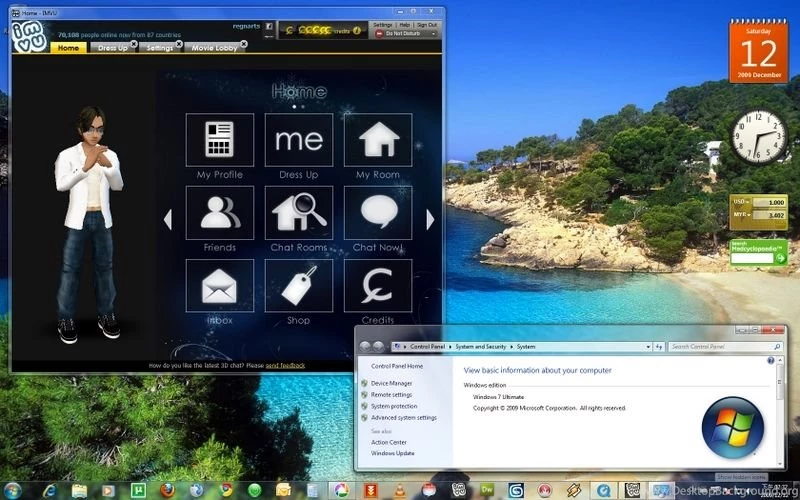Click the calendar gadget showing Saturday 12
Viewport: 800px width, 500px height.
point(758,51)
